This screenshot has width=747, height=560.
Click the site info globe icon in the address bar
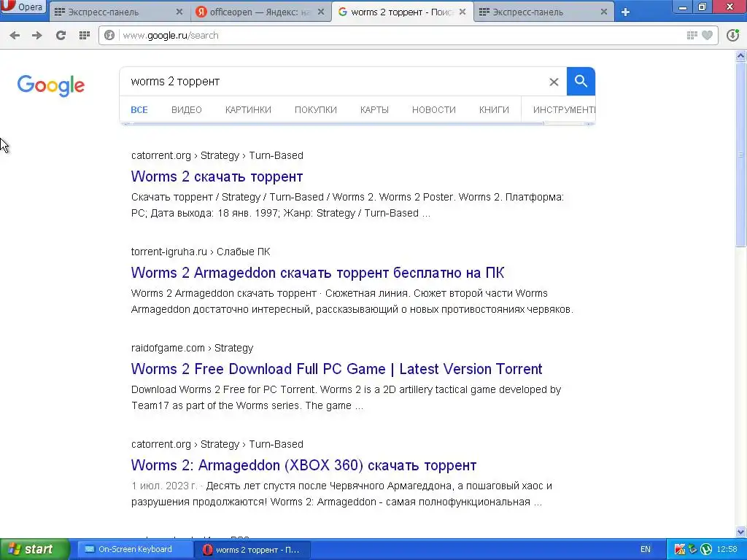click(x=109, y=35)
